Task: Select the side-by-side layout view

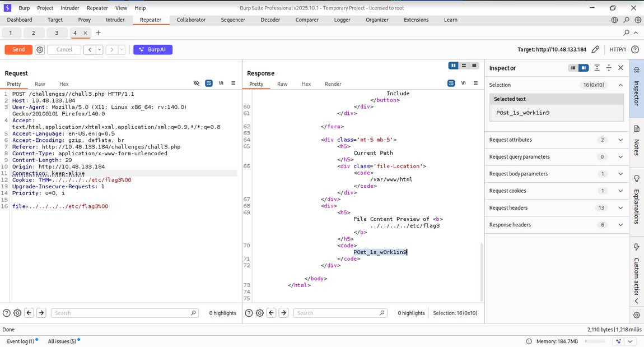Action: (x=454, y=66)
